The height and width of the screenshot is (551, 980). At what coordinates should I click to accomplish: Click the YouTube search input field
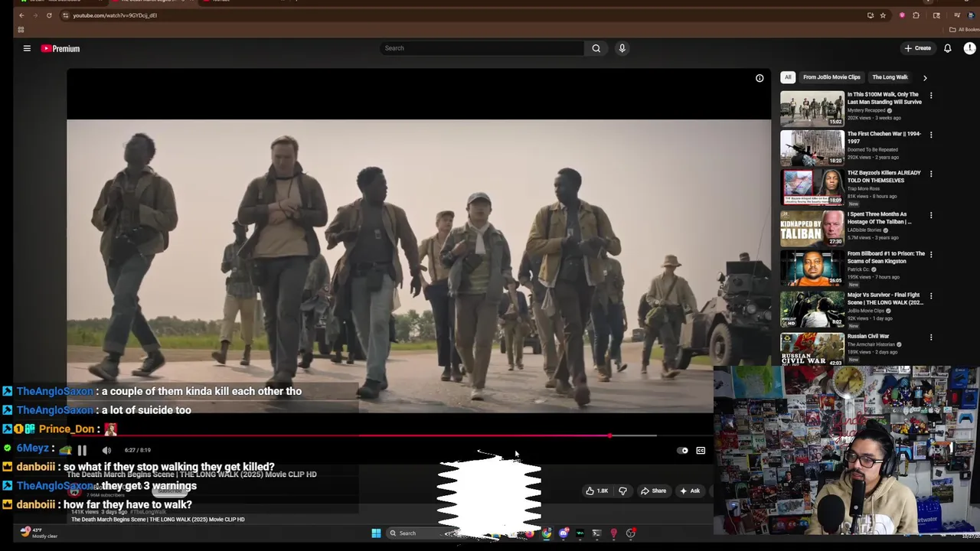pyautogui.click(x=482, y=48)
